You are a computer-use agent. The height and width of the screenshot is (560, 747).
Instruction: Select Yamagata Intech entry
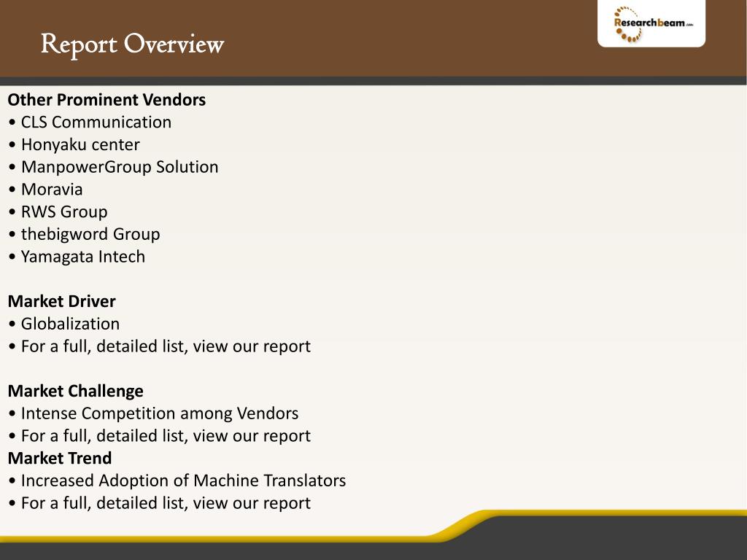77,257
